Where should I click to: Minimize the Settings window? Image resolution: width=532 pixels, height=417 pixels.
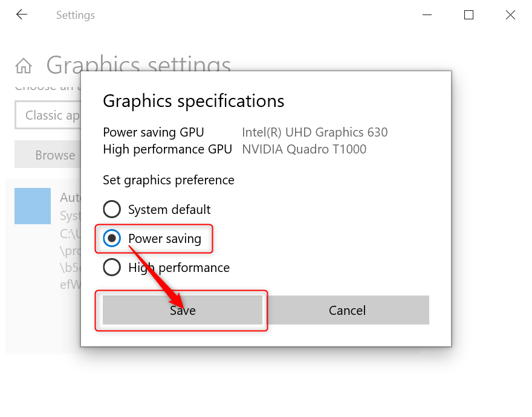[x=427, y=15]
